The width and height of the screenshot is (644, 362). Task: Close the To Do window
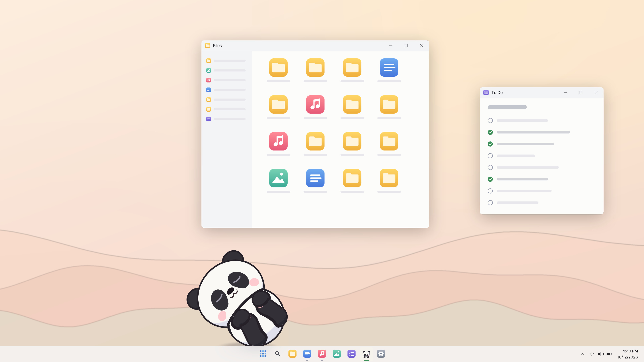click(596, 93)
